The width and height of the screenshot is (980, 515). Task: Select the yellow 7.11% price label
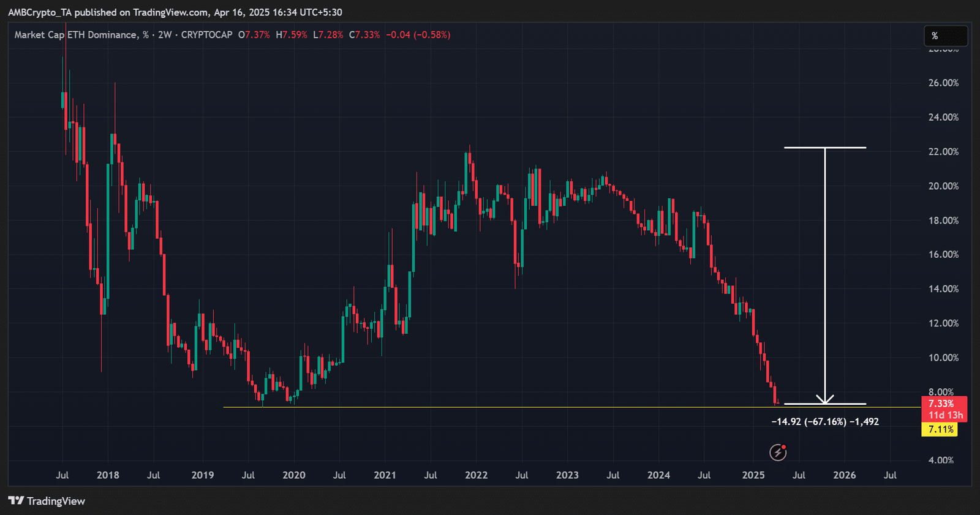pyautogui.click(x=940, y=429)
